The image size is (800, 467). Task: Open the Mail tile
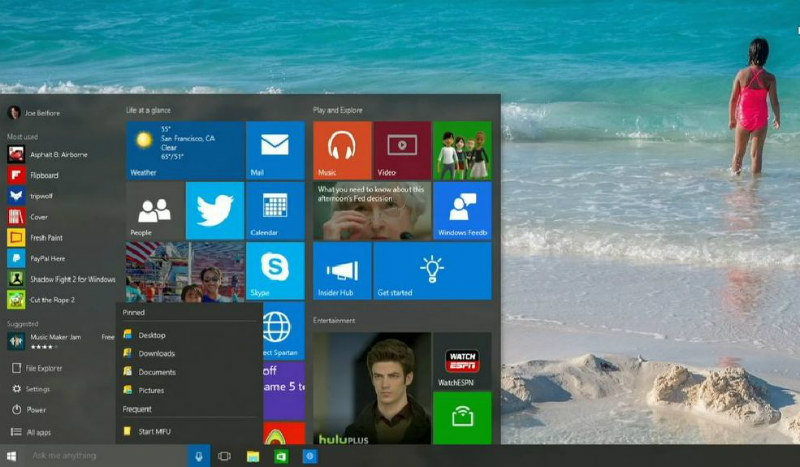tap(276, 150)
